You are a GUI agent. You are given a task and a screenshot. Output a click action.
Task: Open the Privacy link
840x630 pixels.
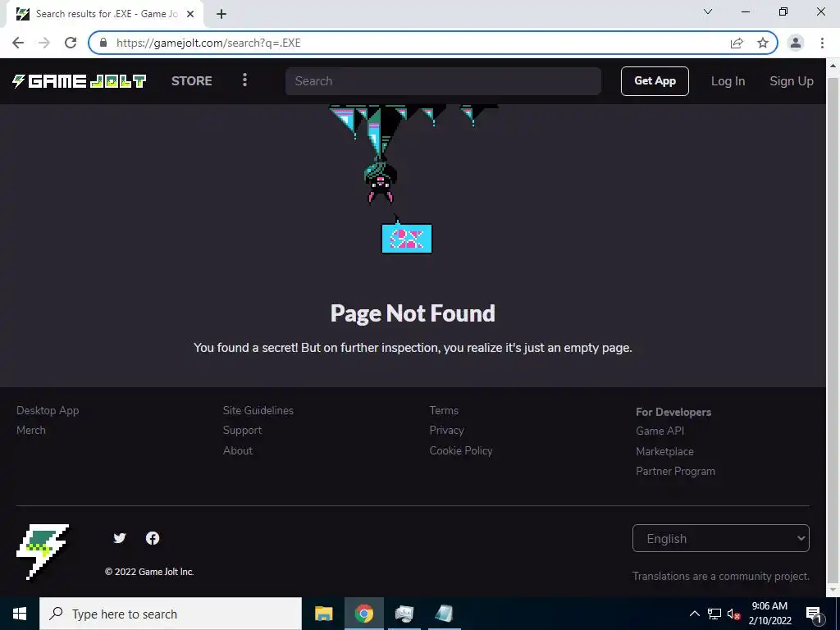coord(447,430)
